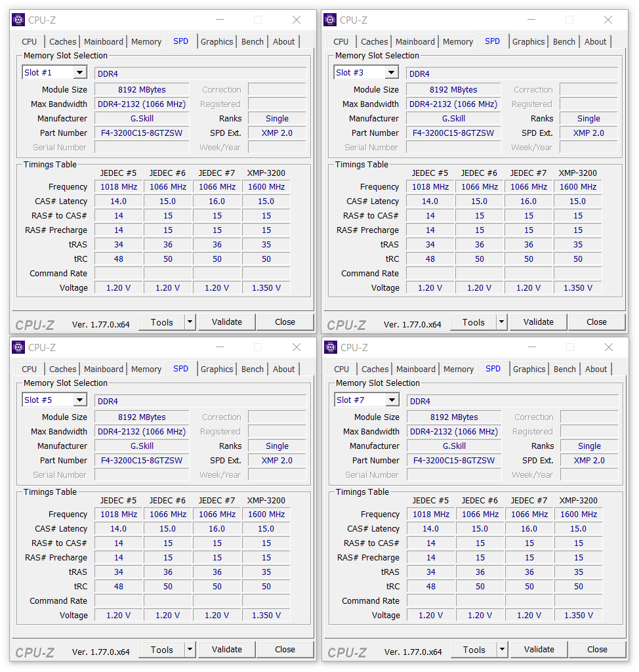Viewport: 639px width, 672px height.
Task: Expand the Tools arrow in Slot #3 window
Action: point(502,322)
